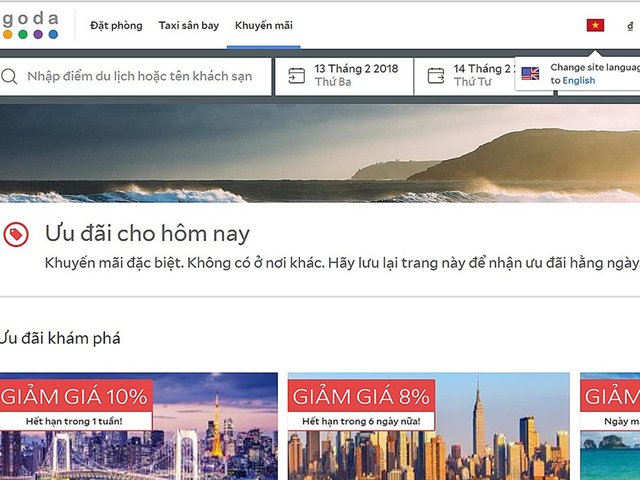This screenshot has width=640, height=480.
Task: Open check-out date 14 Tháng 2 picker
Action: [x=484, y=76]
